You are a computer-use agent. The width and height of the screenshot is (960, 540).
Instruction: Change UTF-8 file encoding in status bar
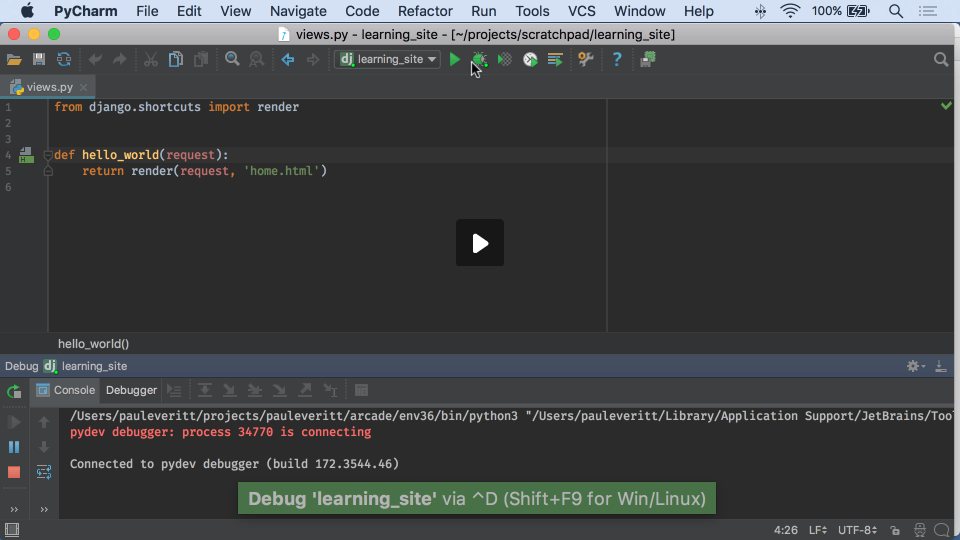[x=858, y=530]
